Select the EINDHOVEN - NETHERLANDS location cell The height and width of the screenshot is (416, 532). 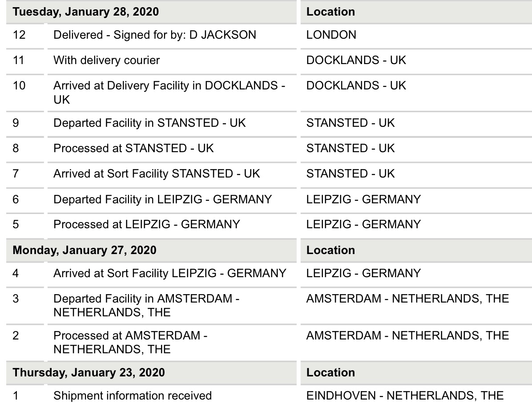(x=405, y=396)
